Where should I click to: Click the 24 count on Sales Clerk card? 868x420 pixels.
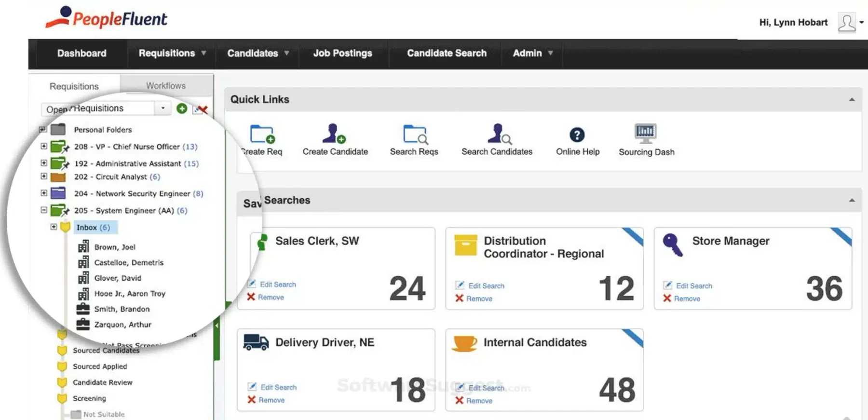coord(407,288)
